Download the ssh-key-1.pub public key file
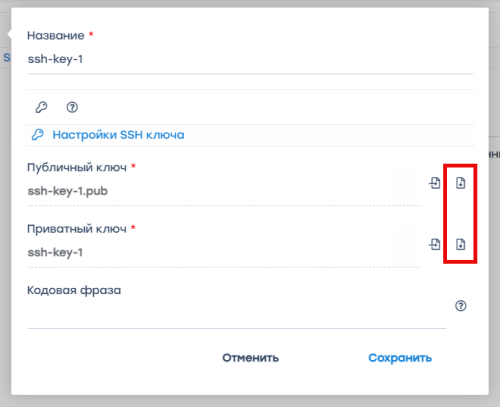 (461, 183)
